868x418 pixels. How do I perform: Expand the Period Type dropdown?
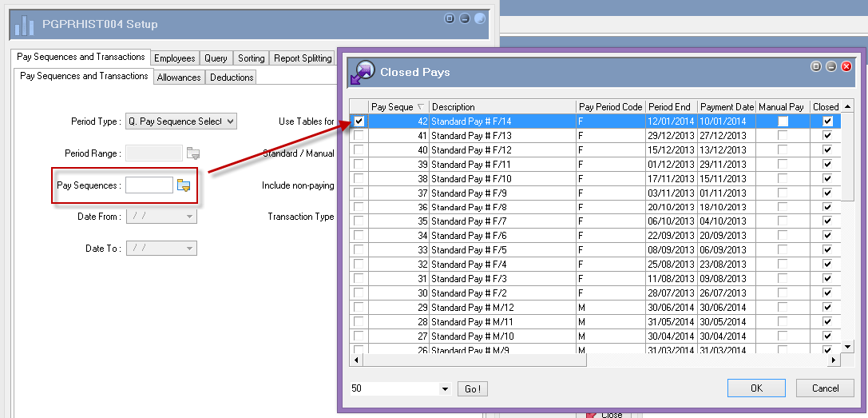pos(230,121)
